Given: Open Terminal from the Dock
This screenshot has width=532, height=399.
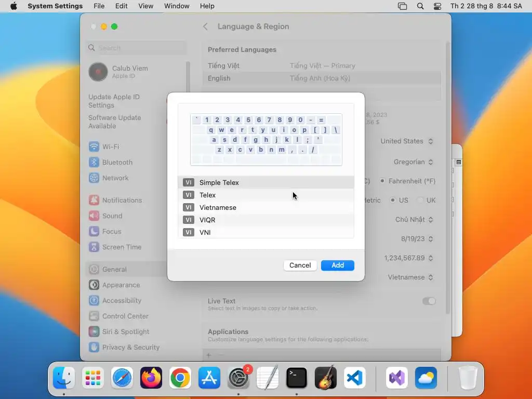Looking at the screenshot, I should (x=297, y=378).
